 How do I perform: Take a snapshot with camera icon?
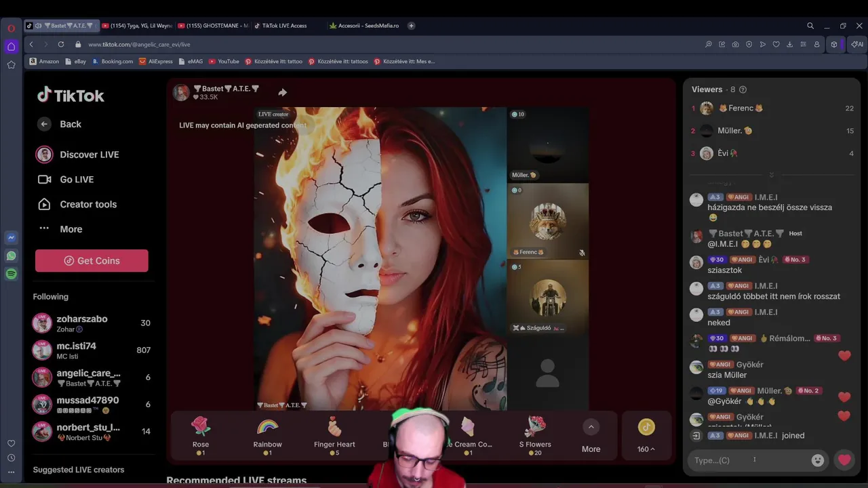click(x=736, y=44)
